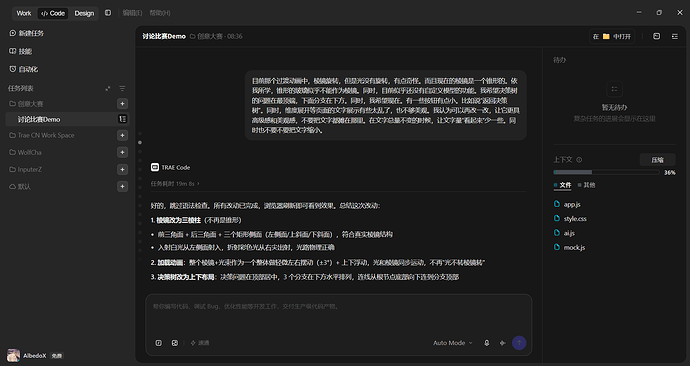The width and height of the screenshot is (690, 366).
Task: Switch to the 其他 tab
Action: click(587, 185)
